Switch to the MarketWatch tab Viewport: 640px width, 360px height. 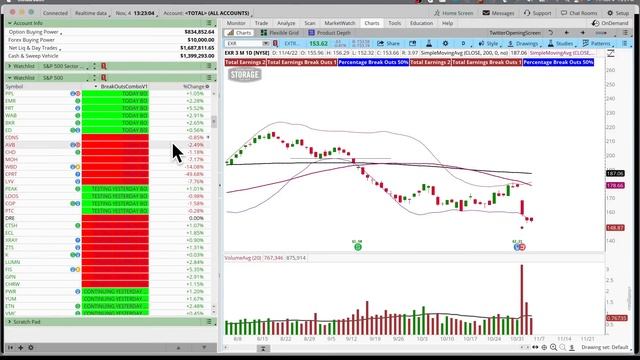[340, 23]
